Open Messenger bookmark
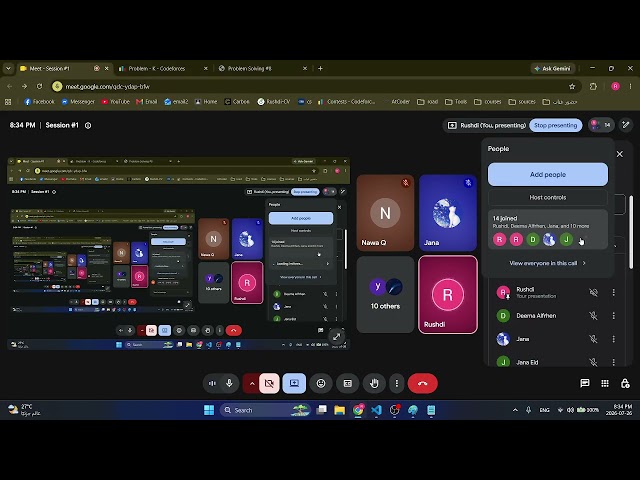This screenshot has height=480, width=640. tap(78, 102)
